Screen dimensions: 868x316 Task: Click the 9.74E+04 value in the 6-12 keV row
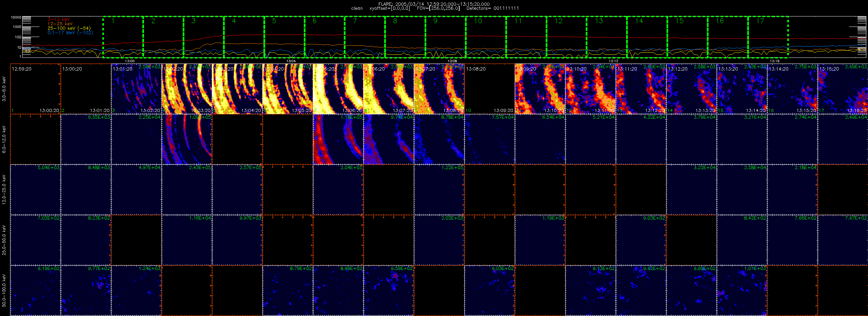click(x=402, y=117)
